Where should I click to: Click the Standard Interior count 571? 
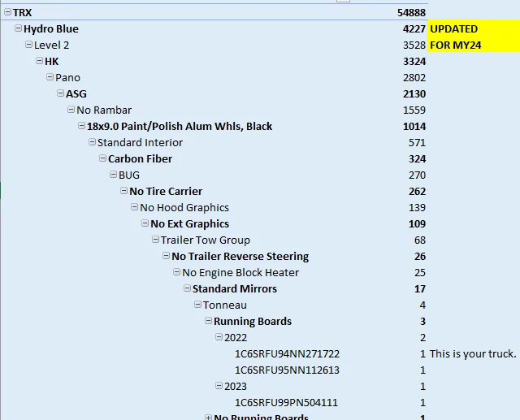click(417, 142)
